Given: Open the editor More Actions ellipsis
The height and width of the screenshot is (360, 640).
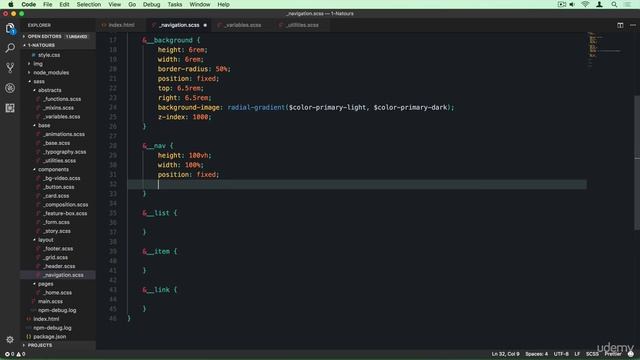Looking at the screenshot, I should [633, 25].
